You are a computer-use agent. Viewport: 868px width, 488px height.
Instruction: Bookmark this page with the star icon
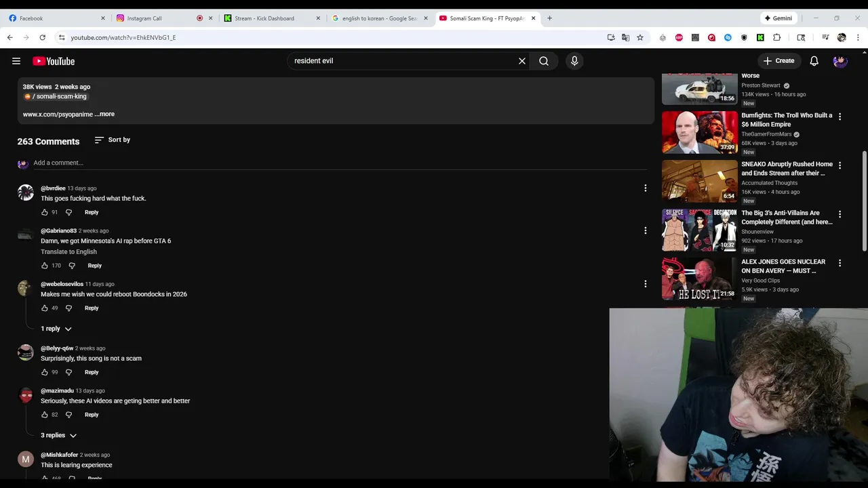(639, 37)
